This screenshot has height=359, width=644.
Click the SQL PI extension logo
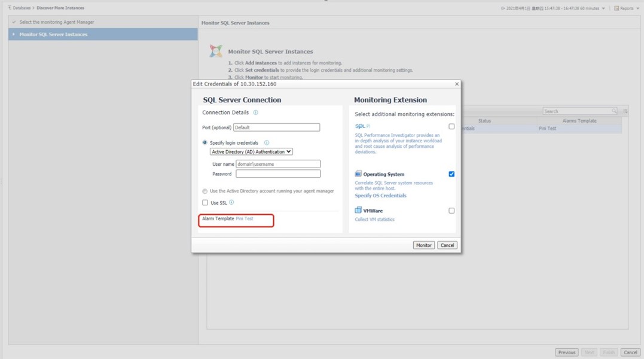362,126
